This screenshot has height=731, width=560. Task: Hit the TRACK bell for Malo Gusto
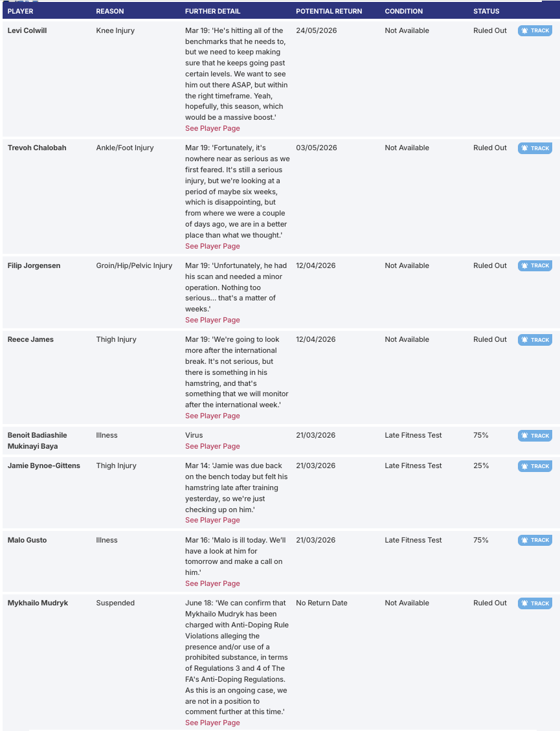(535, 540)
